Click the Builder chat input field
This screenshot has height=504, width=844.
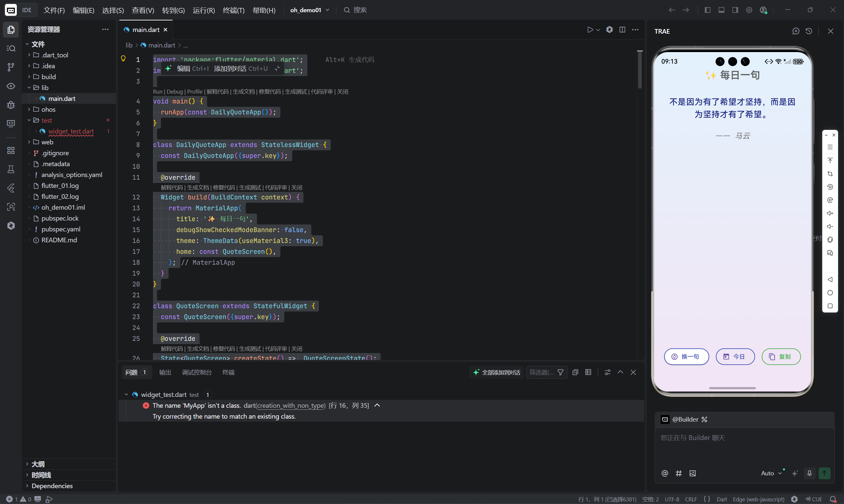pyautogui.click(x=744, y=445)
